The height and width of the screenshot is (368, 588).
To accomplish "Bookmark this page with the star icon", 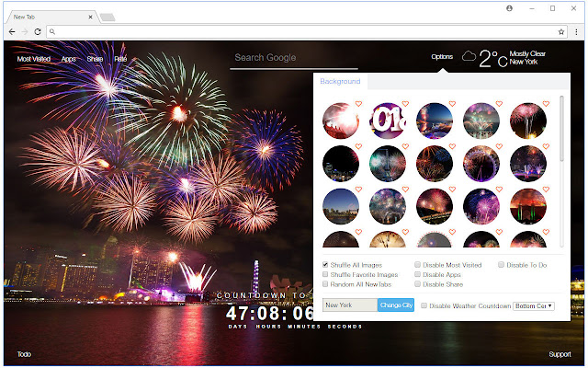I will (561, 32).
